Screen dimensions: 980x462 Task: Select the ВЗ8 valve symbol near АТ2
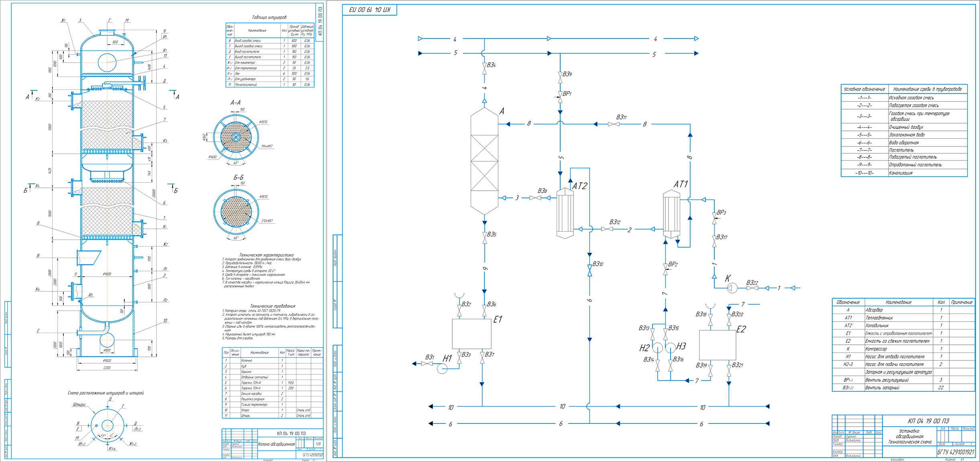[535, 198]
